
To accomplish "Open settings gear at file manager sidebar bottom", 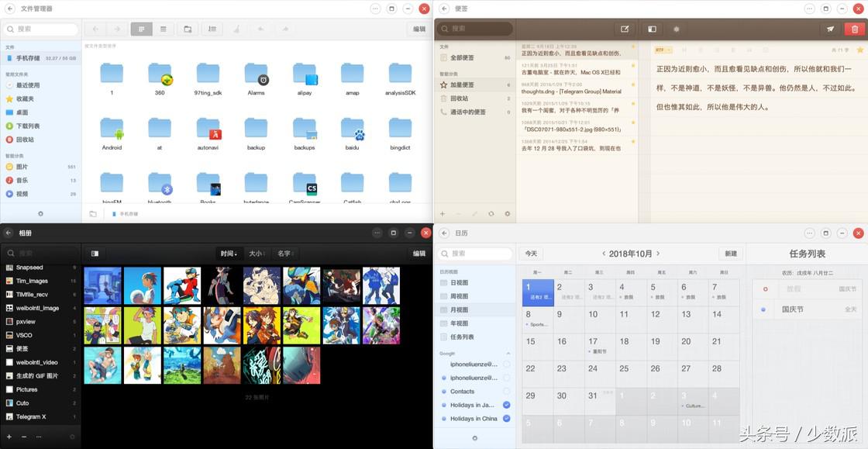I will point(40,213).
